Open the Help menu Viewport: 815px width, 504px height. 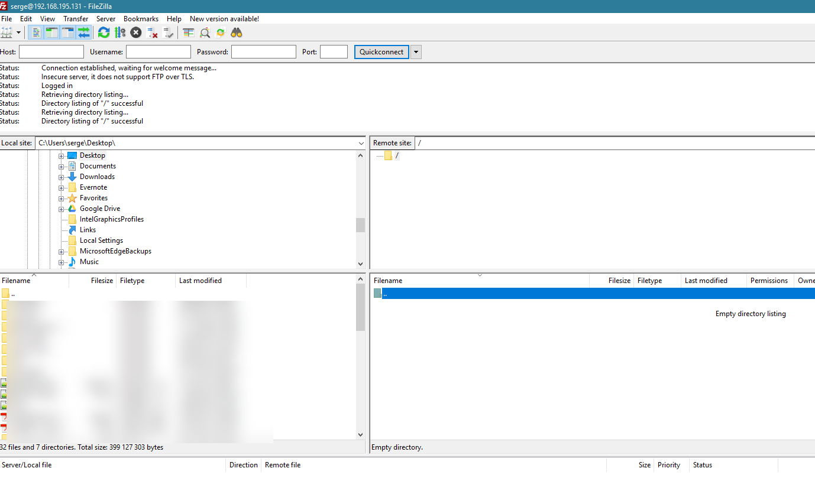point(174,19)
